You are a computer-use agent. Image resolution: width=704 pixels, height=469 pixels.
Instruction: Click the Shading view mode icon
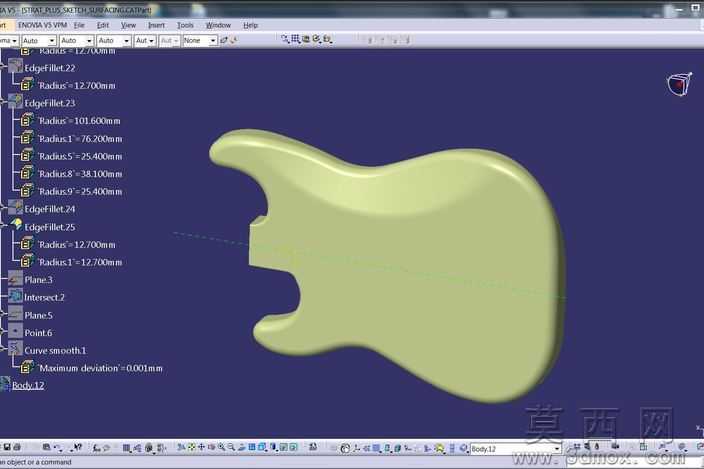(x=273, y=447)
